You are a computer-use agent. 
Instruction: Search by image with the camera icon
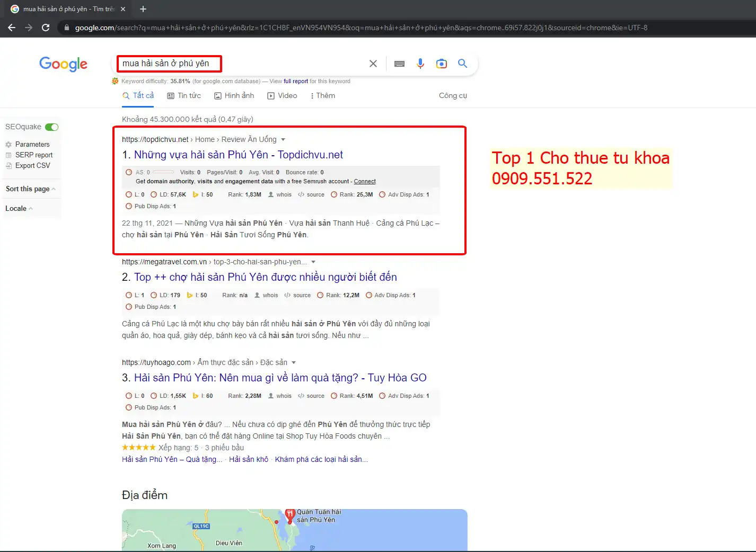point(441,64)
